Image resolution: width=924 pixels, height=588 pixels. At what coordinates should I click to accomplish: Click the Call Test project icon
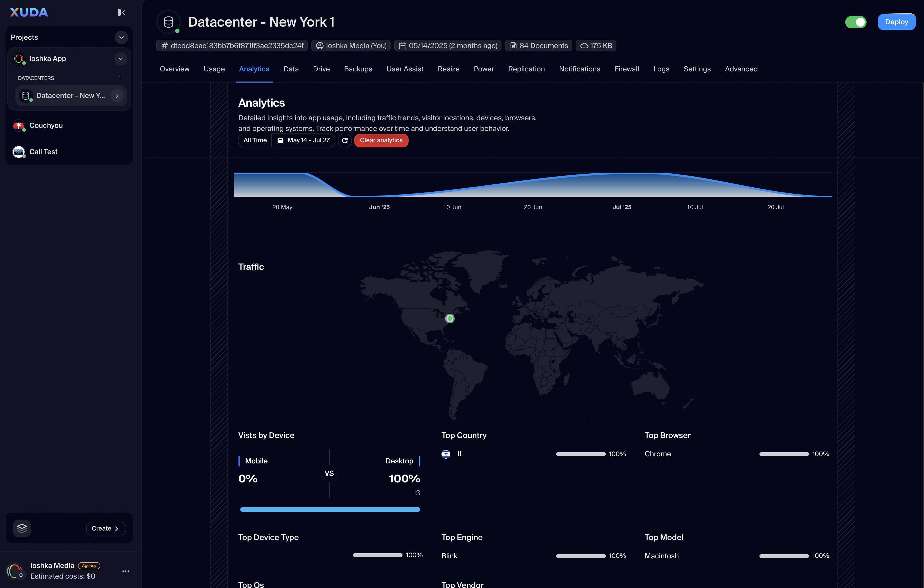click(x=18, y=152)
